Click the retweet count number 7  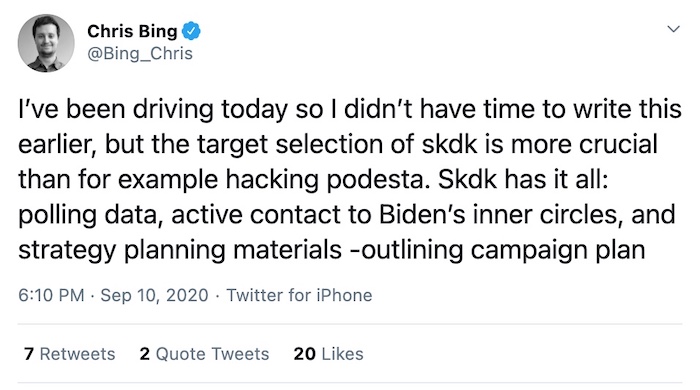29,354
